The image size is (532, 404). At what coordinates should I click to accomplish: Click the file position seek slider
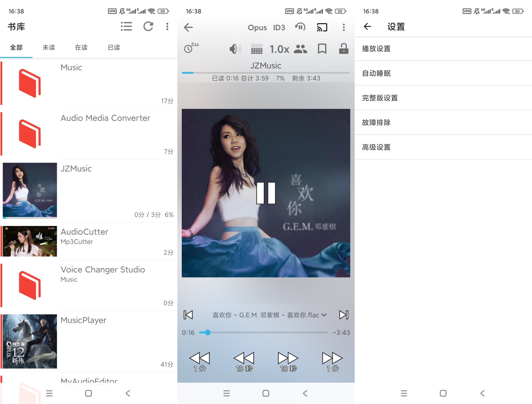[x=263, y=332]
